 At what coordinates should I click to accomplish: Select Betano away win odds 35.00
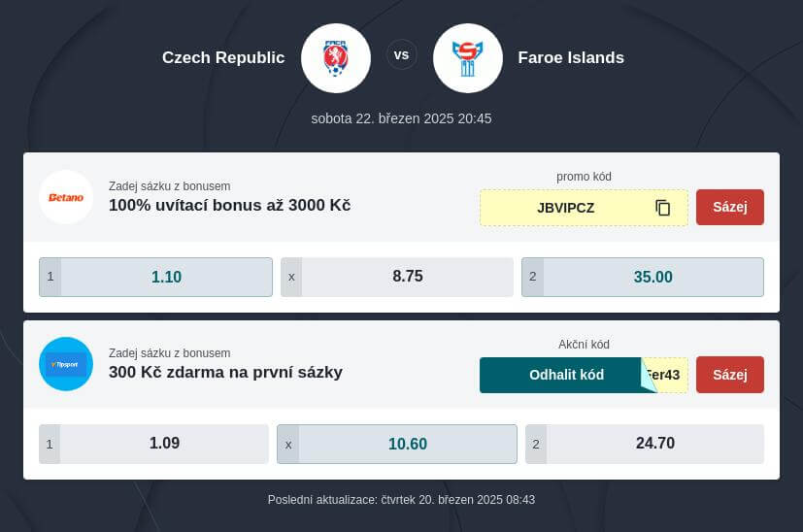tap(643, 277)
